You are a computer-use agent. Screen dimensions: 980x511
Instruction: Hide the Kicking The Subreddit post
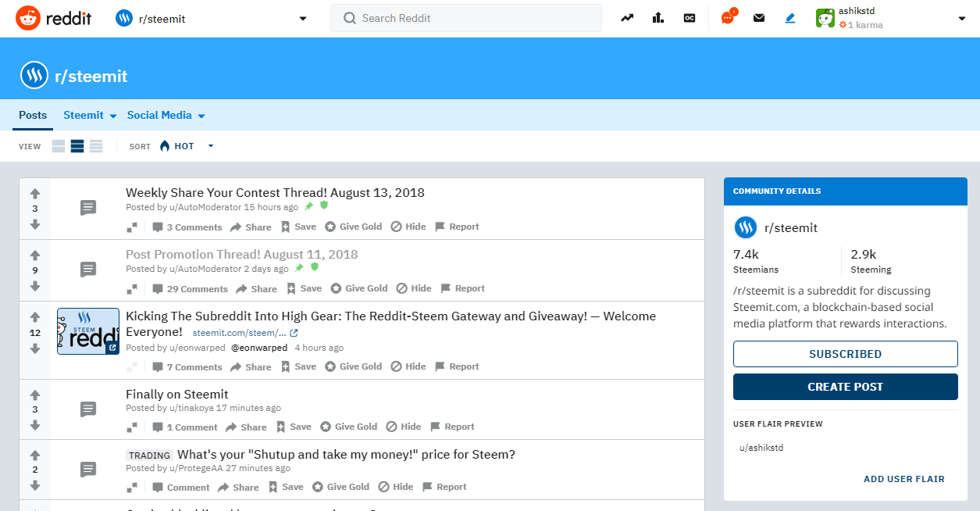408,366
